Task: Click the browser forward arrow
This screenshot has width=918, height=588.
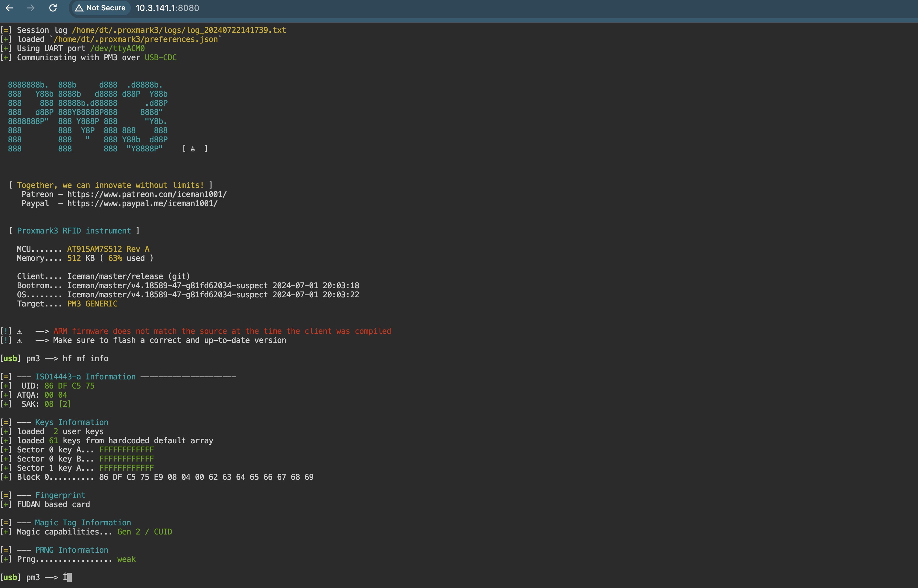Action: [x=31, y=8]
